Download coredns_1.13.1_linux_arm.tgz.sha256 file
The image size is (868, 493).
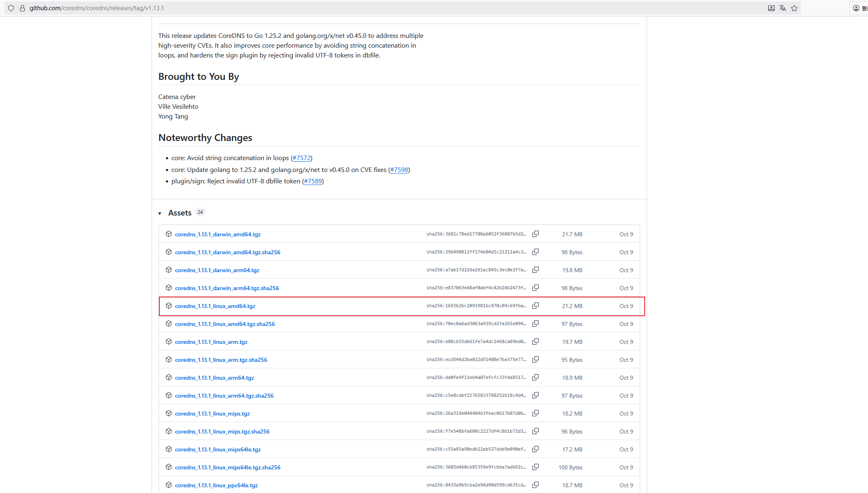[x=221, y=360]
